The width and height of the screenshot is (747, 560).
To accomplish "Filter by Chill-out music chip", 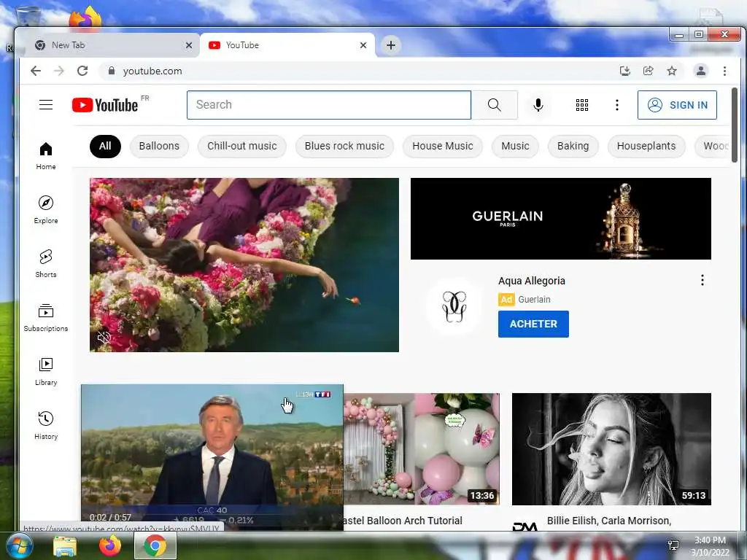I will click(242, 146).
